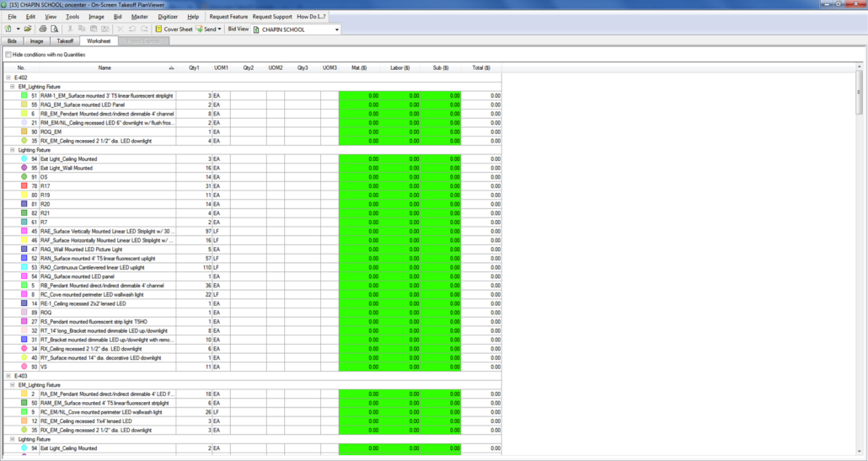
Task: Collapse the E-403 tree group
Action: [6, 375]
